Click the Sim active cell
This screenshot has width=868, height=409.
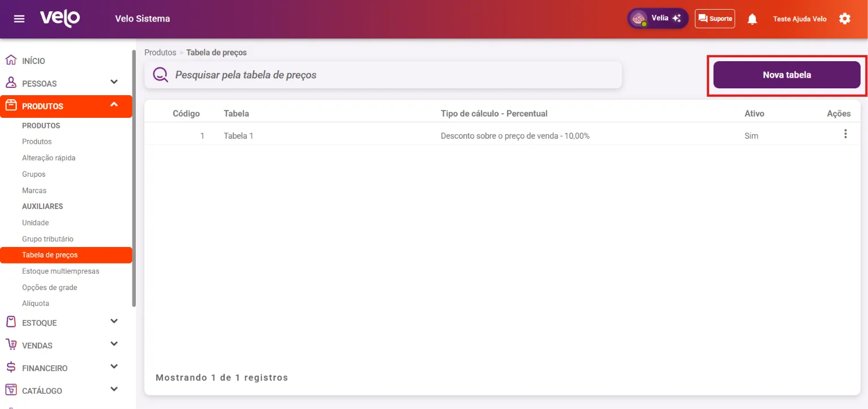click(751, 136)
